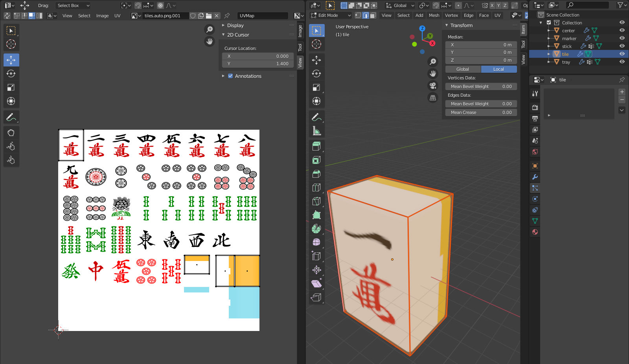The image size is (629, 364).
Task: Toggle camera view in 3D viewport
Action: point(433,86)
